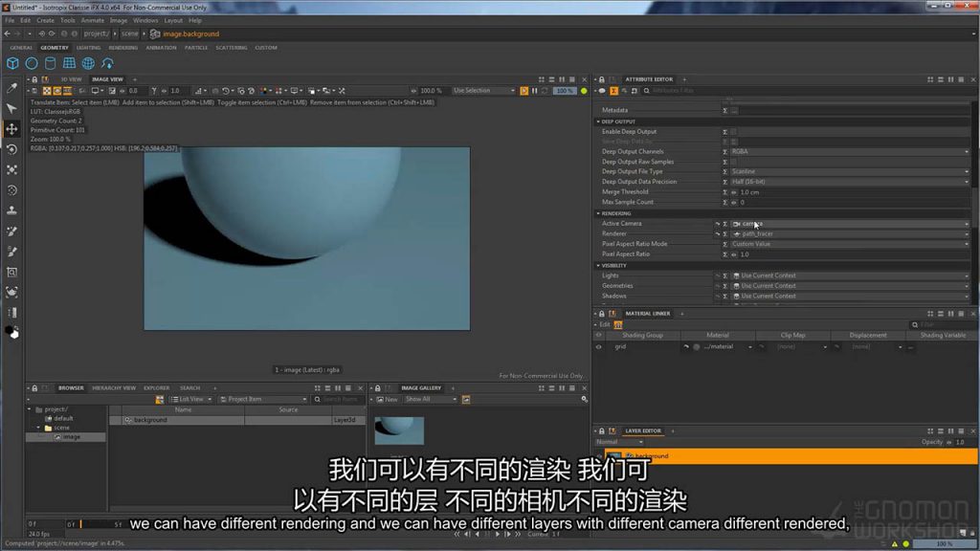980x551 pixels.
Task: Select the default item in project tree
Action: [x=62, y=418]
